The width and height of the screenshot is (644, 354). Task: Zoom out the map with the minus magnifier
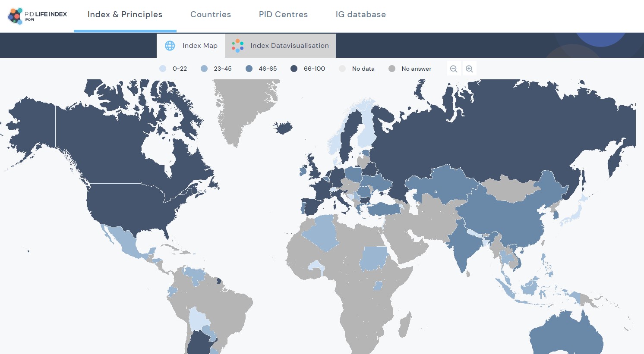454,69
